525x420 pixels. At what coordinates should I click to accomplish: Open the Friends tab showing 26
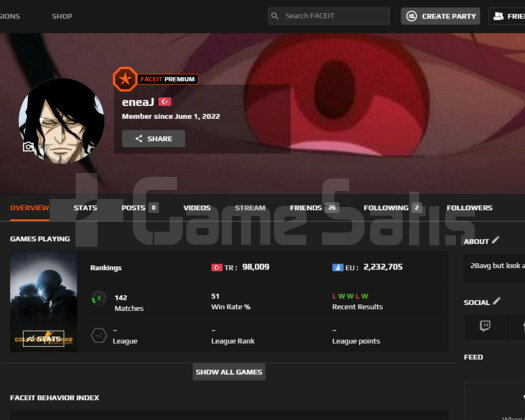click(x=314, y=208)
